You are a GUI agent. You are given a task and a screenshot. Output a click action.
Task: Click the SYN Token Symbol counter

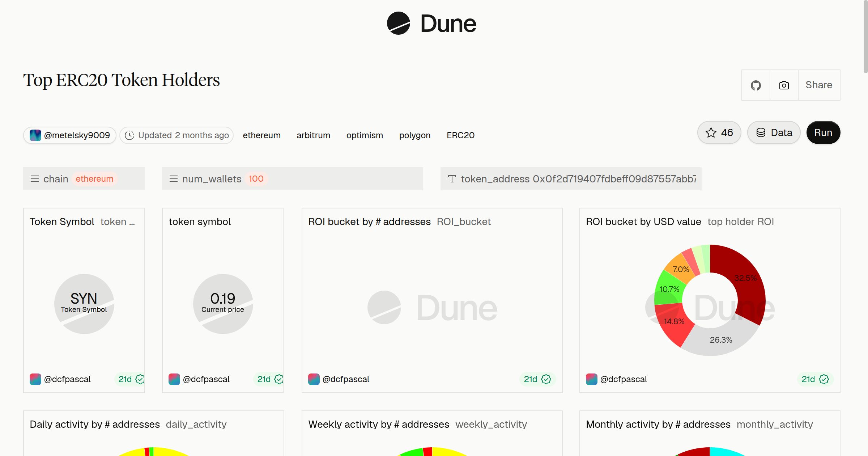tap(84, 303)
